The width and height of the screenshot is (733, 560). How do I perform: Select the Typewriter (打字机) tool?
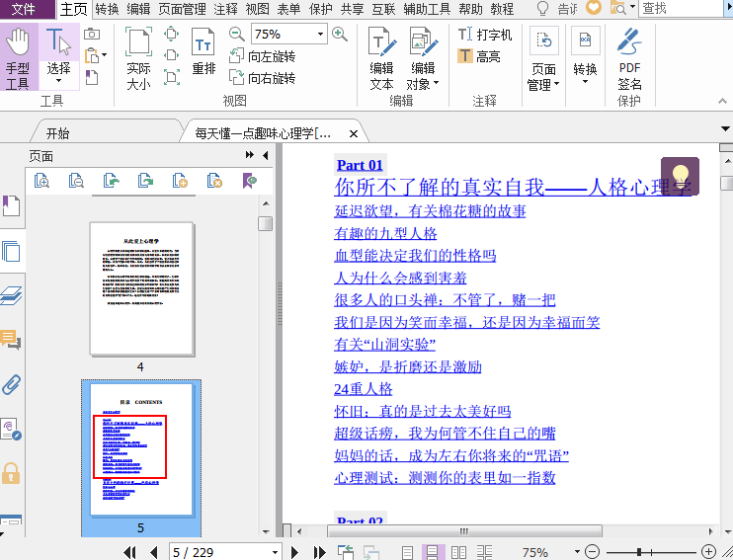tap(485, 35)
